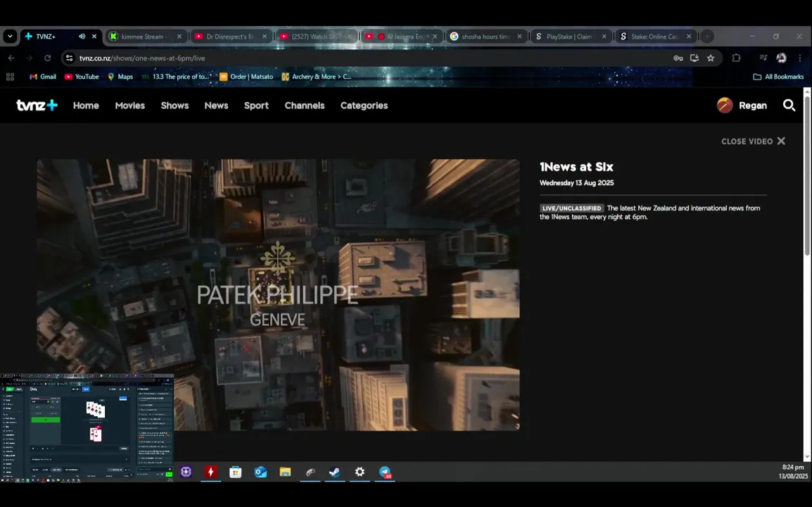Open the Order | Matsato bookmark

pos(246,77)
